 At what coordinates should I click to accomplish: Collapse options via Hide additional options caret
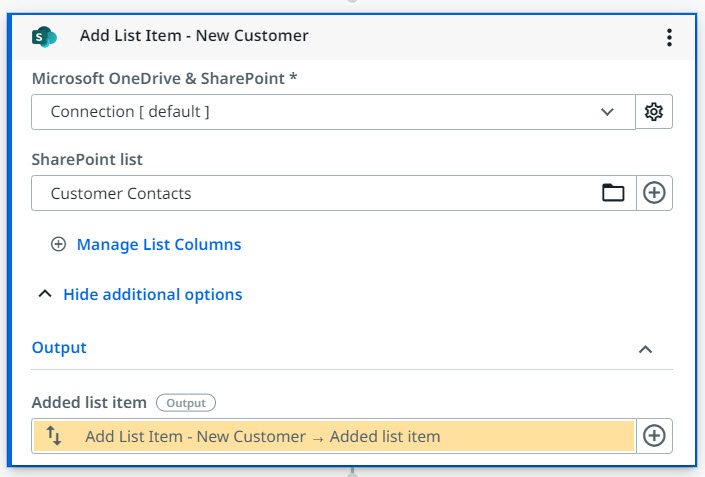coord(44,295)
